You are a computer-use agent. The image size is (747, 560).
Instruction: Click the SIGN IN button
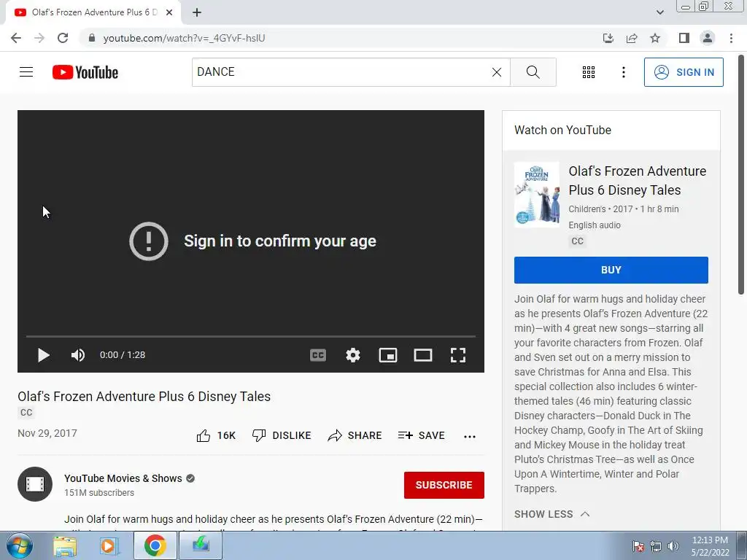coord(684,72)
